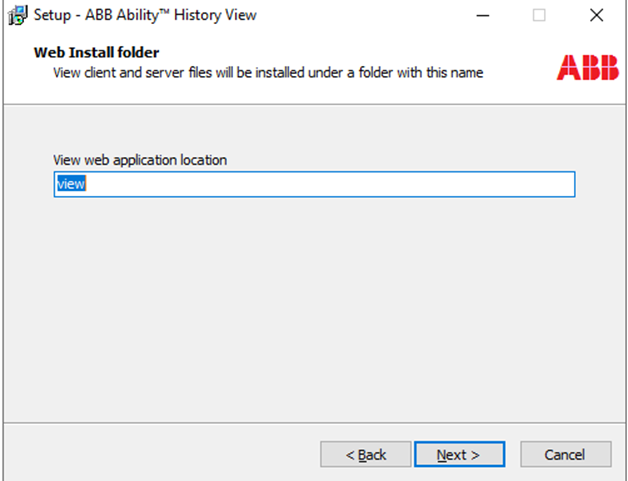This screenshot has height=481, width=628.
Task: Click the setup installer icon in title bar
Action: 18,15
